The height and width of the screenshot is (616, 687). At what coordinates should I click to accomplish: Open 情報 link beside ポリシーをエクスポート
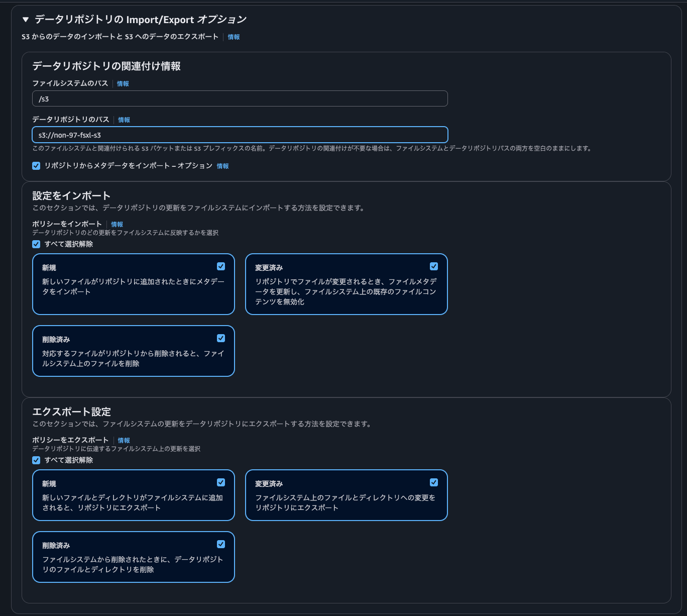click(x=124, y=441)
